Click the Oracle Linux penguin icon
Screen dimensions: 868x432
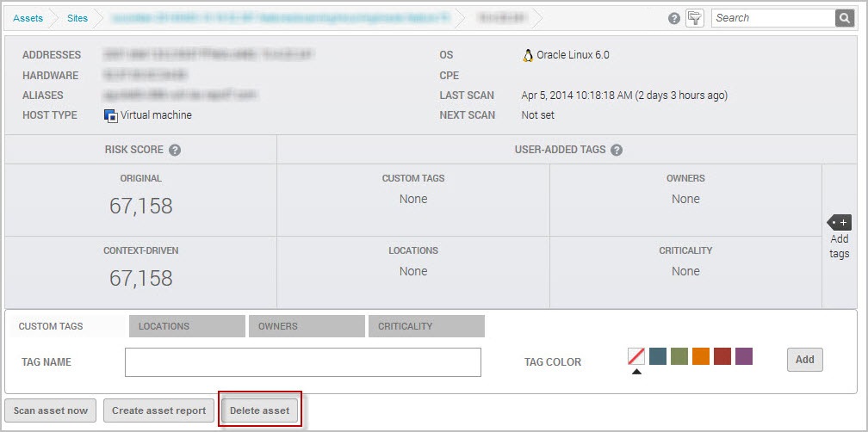pos(528,55)
